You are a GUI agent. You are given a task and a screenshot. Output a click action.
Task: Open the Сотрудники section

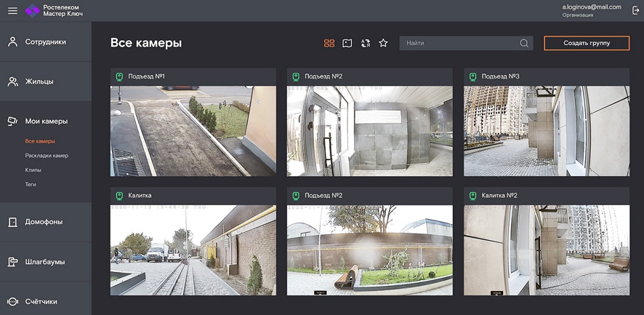(x=45, y=42)
